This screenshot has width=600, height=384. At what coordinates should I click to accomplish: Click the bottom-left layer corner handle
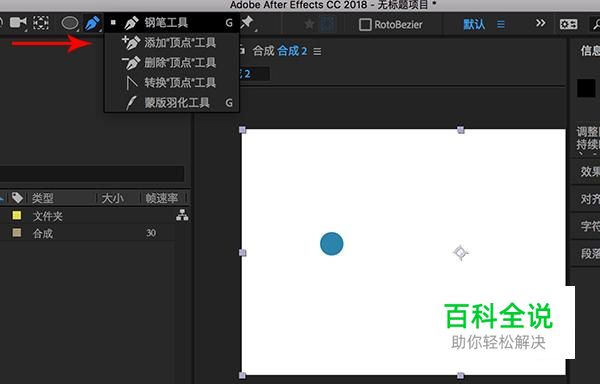tap(242, 375)
